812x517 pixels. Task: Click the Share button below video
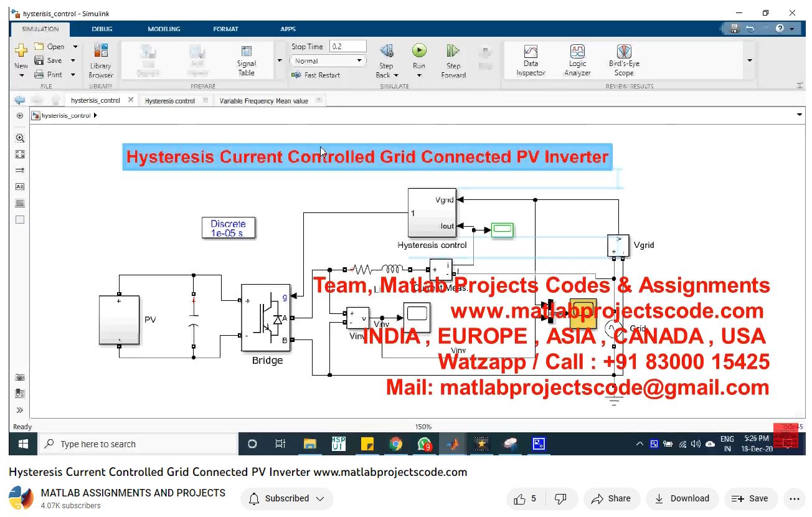pyautogui.click(x=611, y=498)
